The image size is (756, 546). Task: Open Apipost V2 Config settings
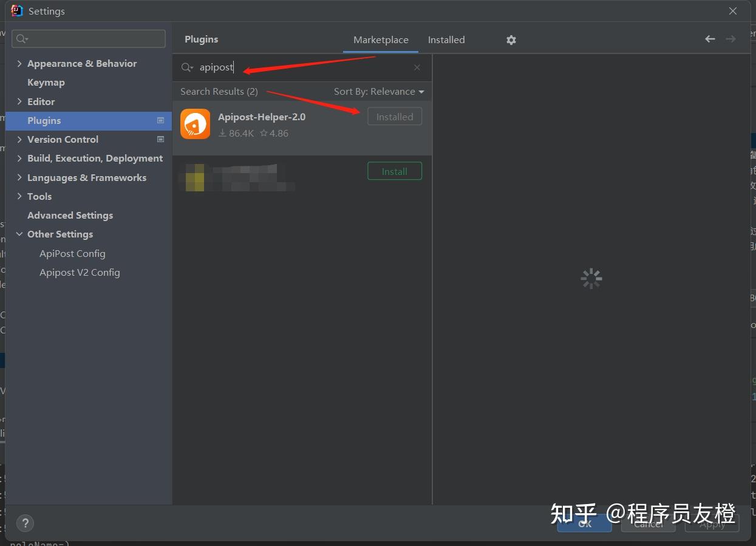point(80,273)
